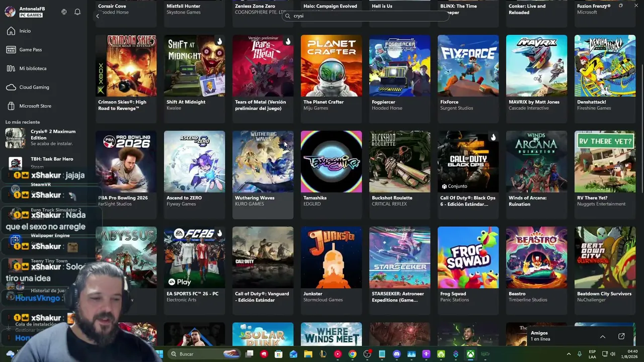Open EA SPORTS FC 26 cover
This screenshot has width=644, height=362.
(x=194, y=257)
